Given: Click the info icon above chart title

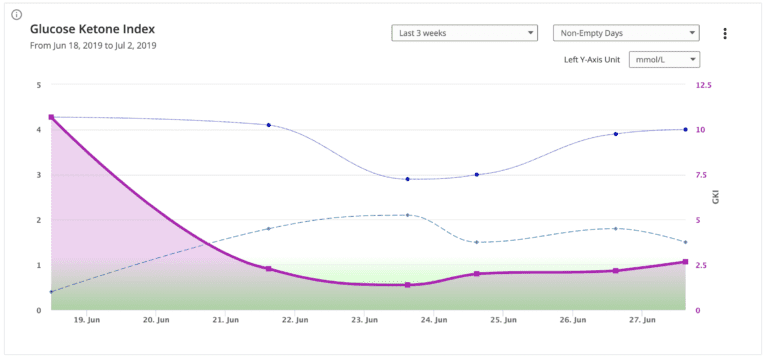Looking at the screenshot, I should pyautogui.click(x=16, y=15).
